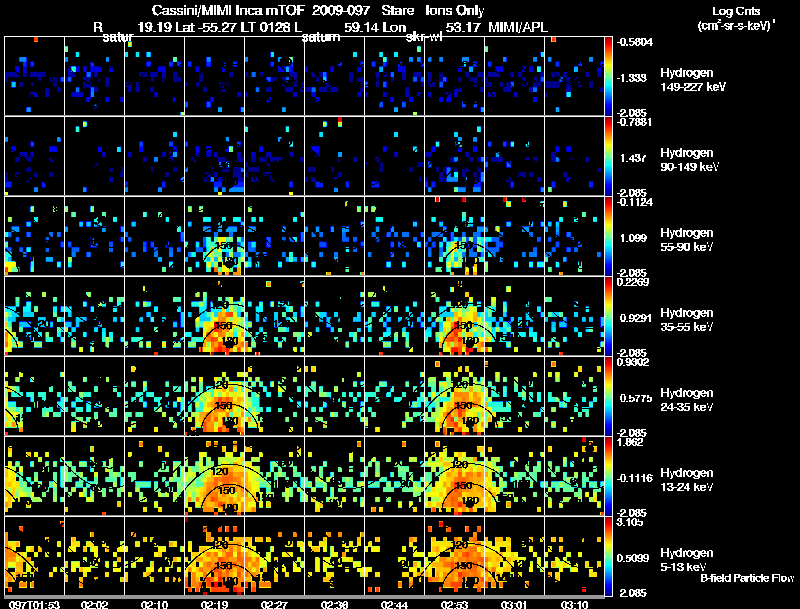Click the Cassini/MIMI Inca mTOF title text
Image resolution: width=800 pixels, height=609 pixels.
[229, 10]
